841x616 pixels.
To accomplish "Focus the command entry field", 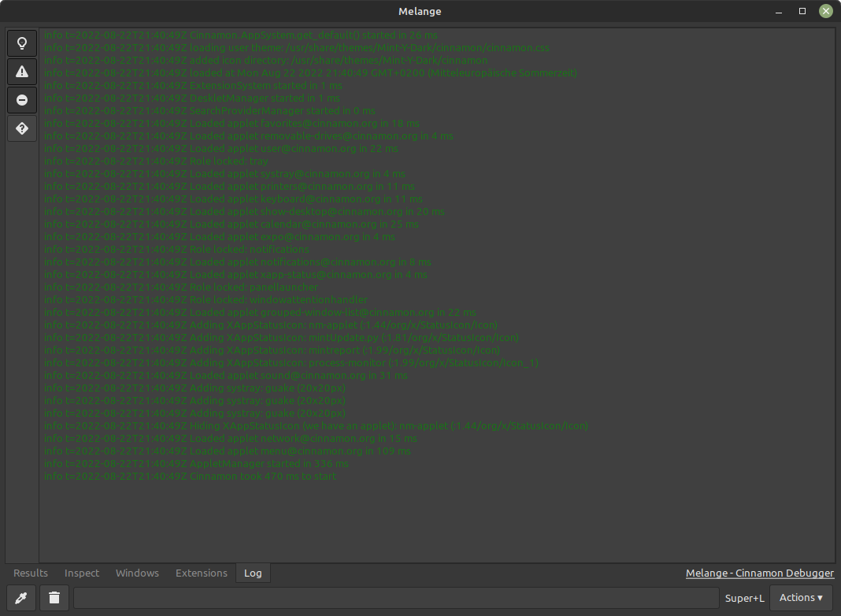I will (396, 598).
